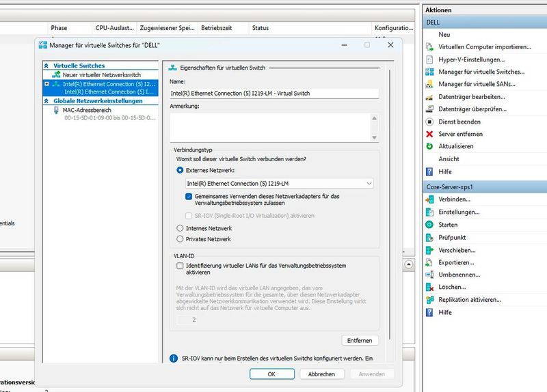547x392 pixels.
Task: Click the Manager für virtuelle SANs icon
Action: coord(429,84)
